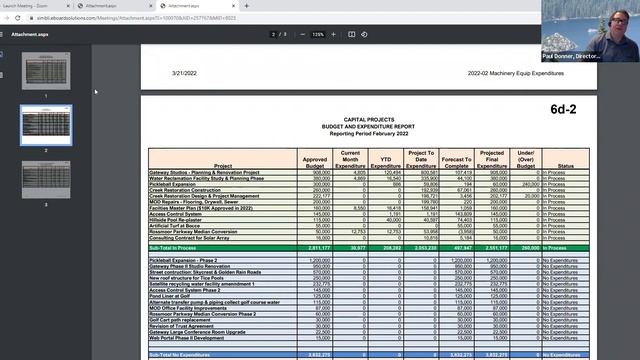Screen dimensions: 640x360
Task: Select Gateway Studios - Planning & Renovation Project row
Action: pyautogui.click(x=369, y=173)
